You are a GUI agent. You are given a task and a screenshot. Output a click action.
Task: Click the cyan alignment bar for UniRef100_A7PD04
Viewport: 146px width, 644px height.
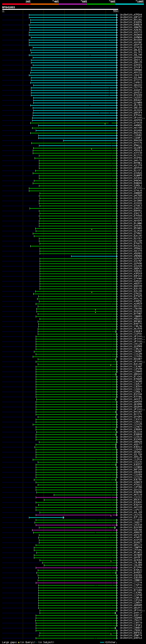(73, 15)
